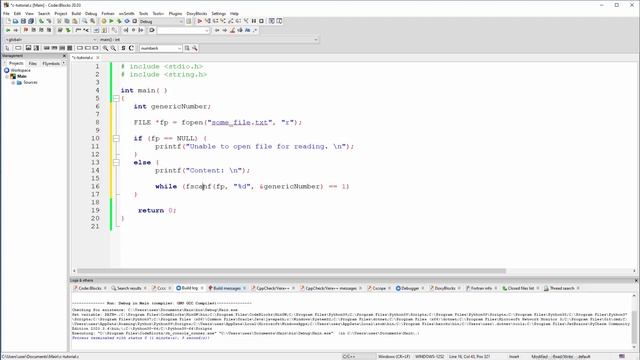Switch to the Projects management tab
The image size is (640, 360).
(15, 63)
